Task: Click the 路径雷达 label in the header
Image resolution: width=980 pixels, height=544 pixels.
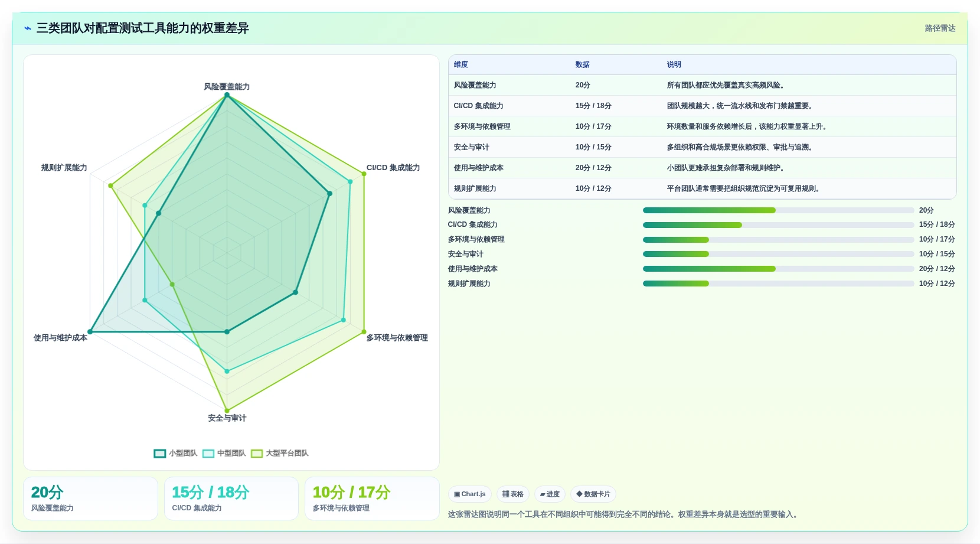Action: tap(940, 28)
